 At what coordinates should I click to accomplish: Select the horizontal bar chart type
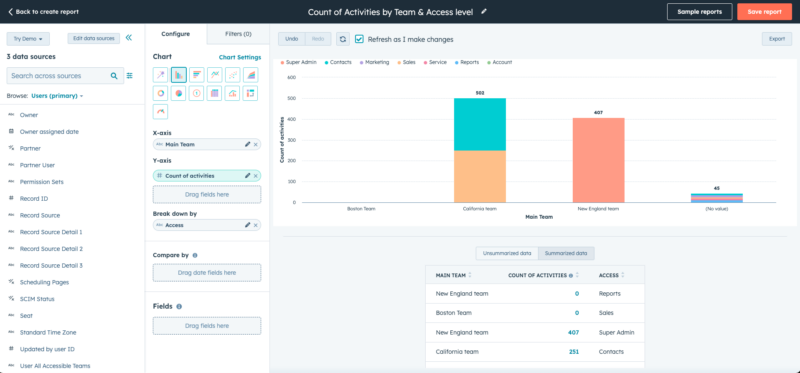pos(196,75)
